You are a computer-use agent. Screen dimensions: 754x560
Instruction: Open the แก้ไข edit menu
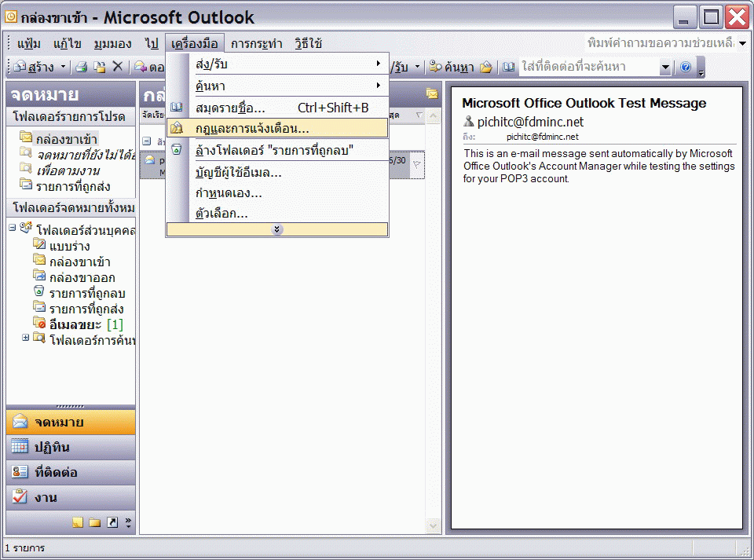[68, 44]
